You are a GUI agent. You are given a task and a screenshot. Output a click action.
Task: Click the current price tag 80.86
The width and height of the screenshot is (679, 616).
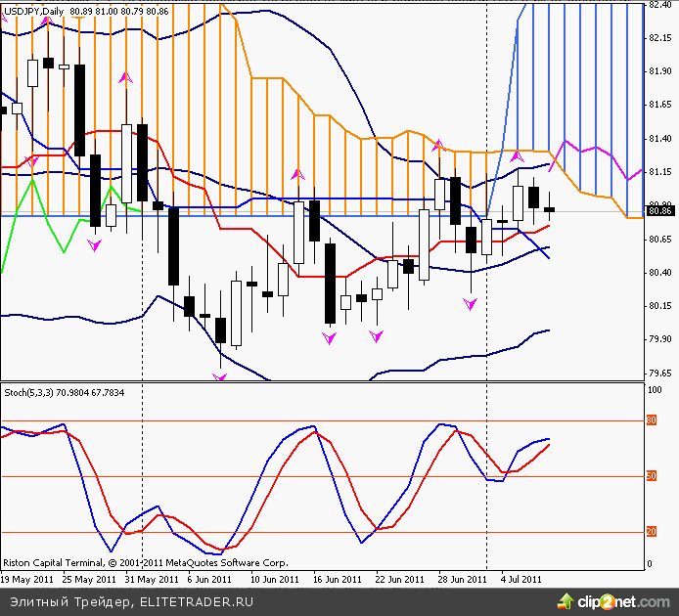[660, 210]
